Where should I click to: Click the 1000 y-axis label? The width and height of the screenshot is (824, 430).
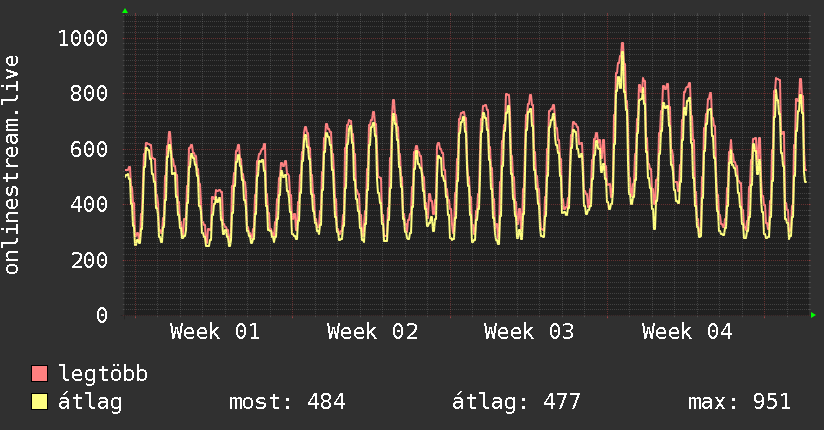[83, 38]
